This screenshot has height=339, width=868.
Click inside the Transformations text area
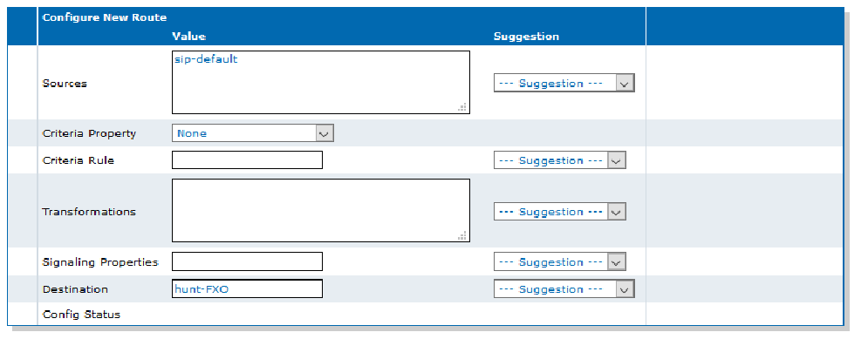(x=320, y=210)
